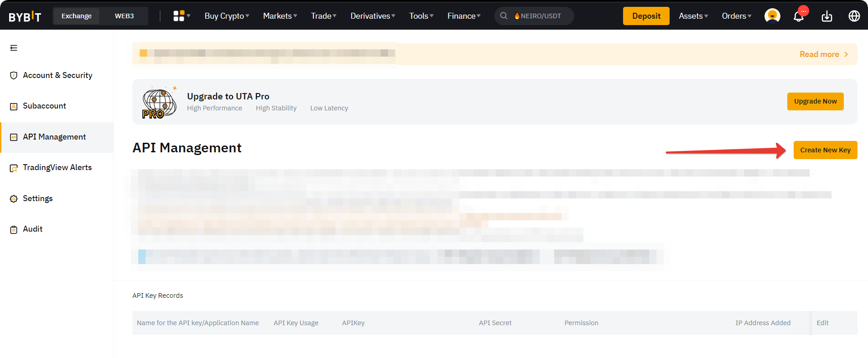Open the language globe icon
This screenshot has width=868, height=358.
[x=854, y=16]
